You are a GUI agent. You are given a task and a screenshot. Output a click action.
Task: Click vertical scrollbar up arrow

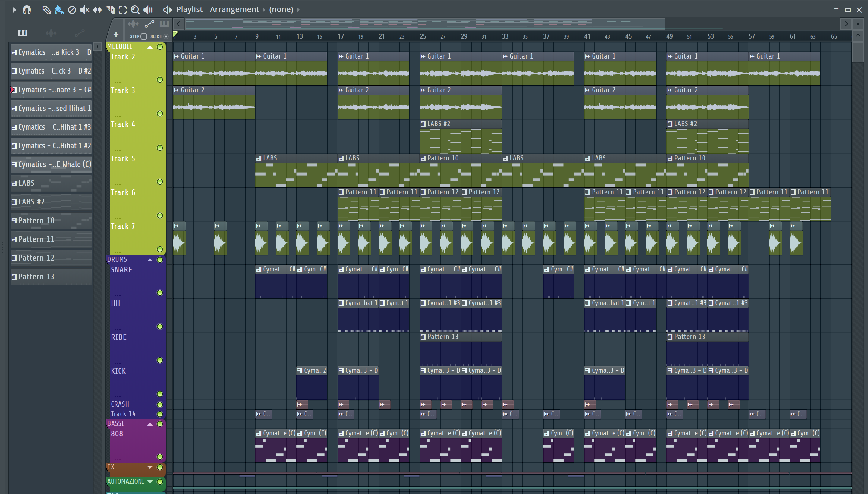coord(858,36)
